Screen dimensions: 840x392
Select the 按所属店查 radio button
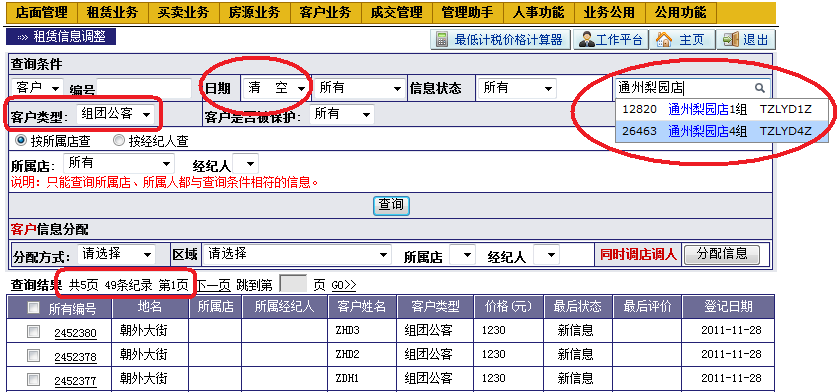click(21, 140)
